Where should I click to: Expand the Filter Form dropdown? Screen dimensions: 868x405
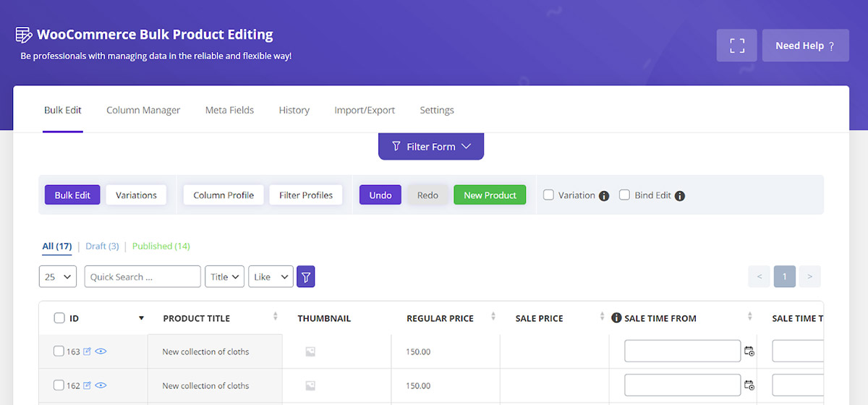point(431,146)
